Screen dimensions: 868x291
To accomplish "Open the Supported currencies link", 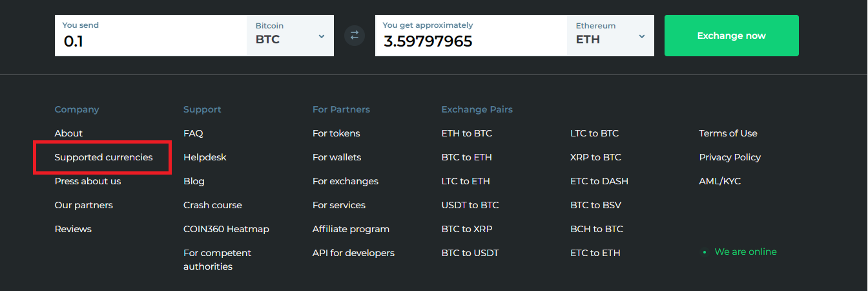I will 103,157.
